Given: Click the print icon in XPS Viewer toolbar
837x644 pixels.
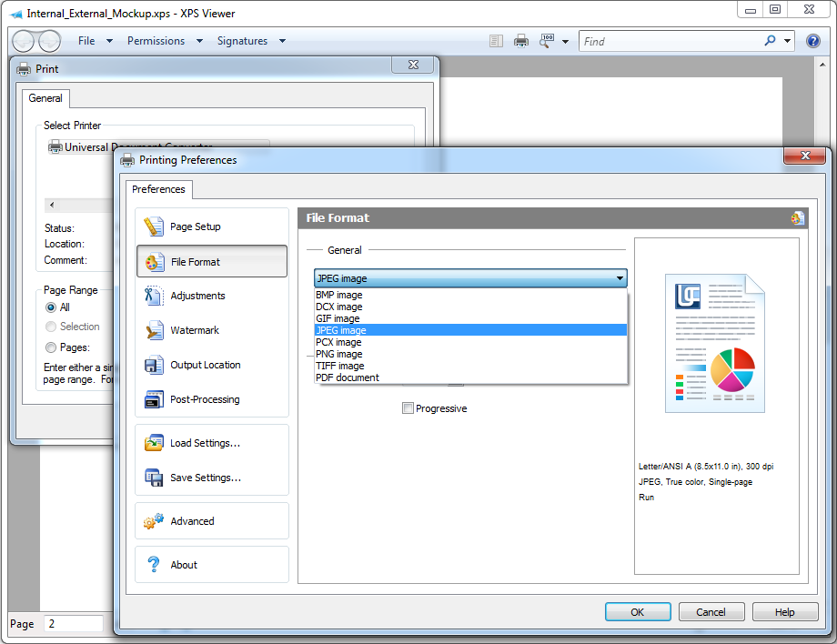Looking at the screenshot, I should (x=521, y=41).
